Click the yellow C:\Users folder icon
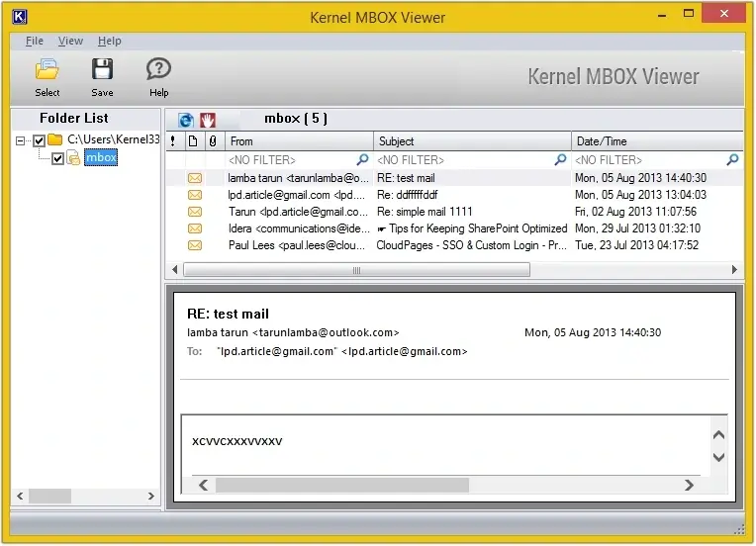 tap(55, 139)
